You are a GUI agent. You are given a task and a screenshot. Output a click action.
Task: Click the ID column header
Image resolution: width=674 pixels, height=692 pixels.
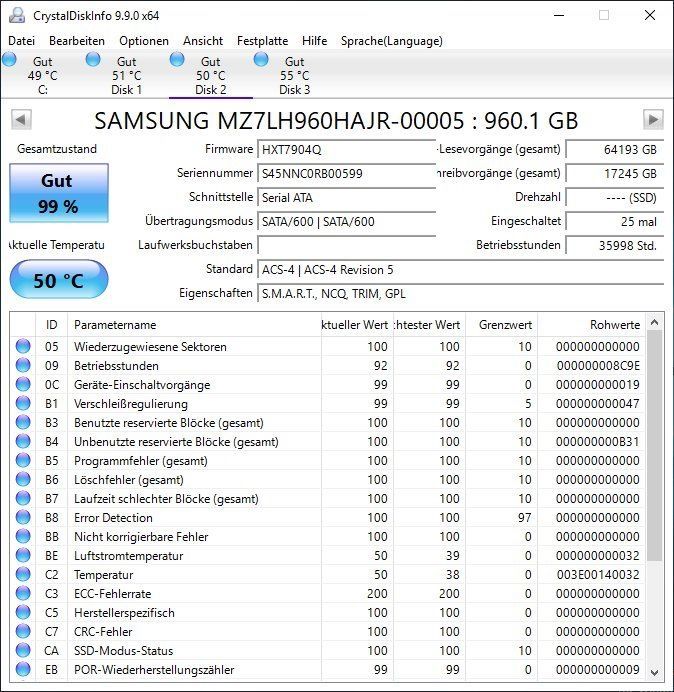[x=52, y=325]
